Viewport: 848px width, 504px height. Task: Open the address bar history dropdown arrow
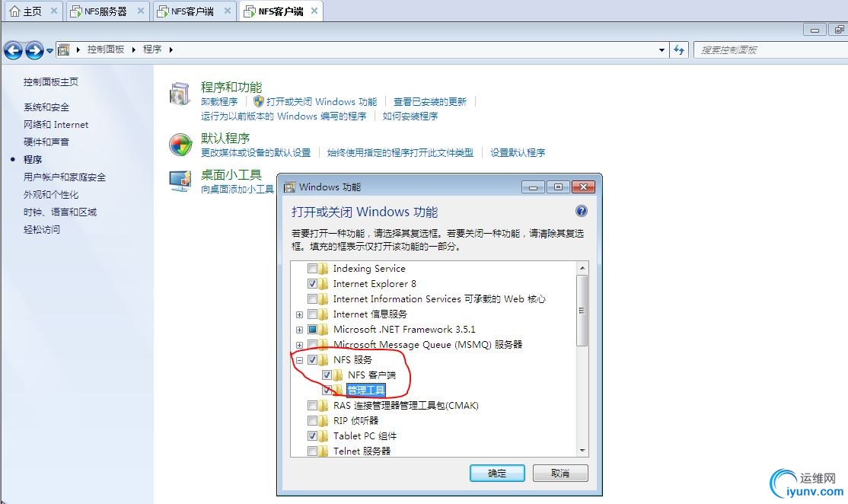662,49
